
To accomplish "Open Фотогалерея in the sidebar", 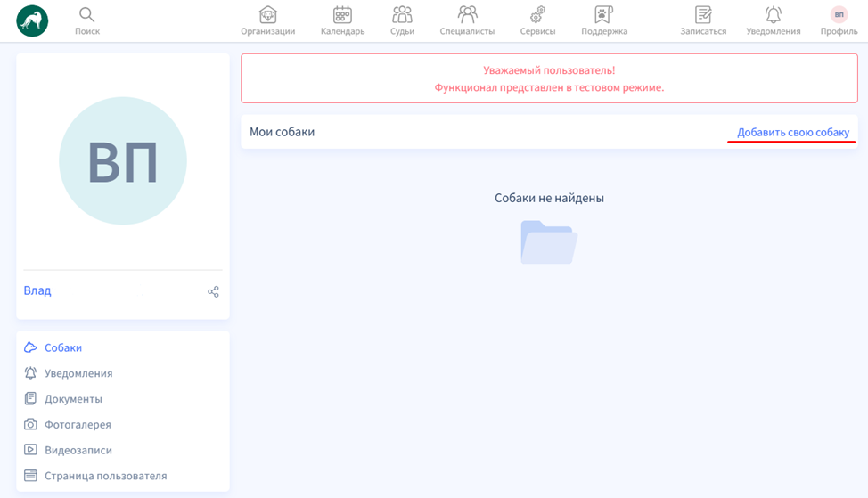I will coord(78,425).
